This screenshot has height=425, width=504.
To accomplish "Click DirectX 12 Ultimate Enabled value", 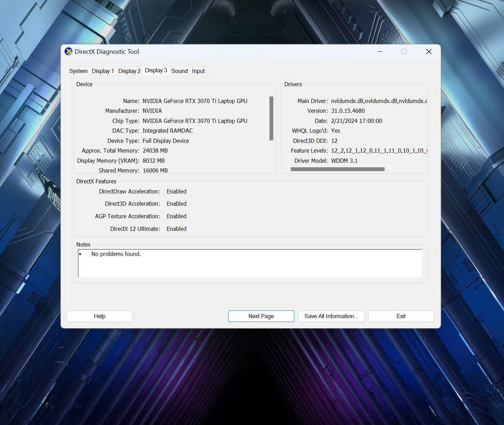I will [177, 229].
